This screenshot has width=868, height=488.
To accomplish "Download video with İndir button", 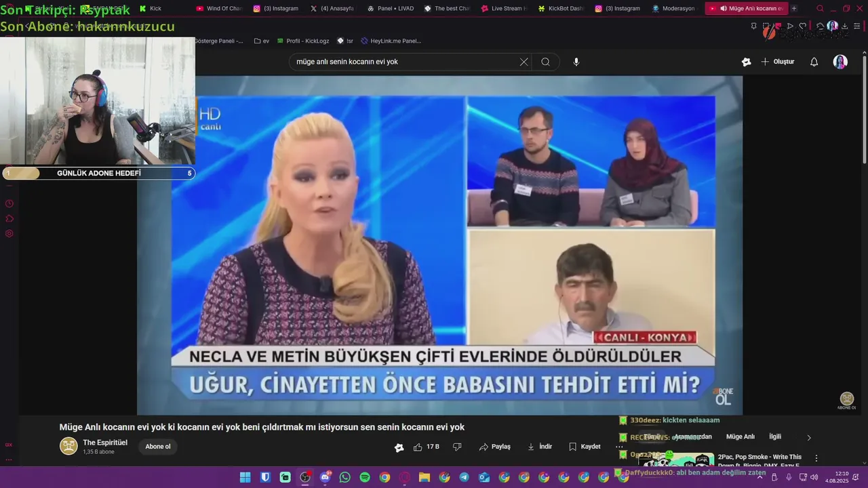I will pos(540,447).
